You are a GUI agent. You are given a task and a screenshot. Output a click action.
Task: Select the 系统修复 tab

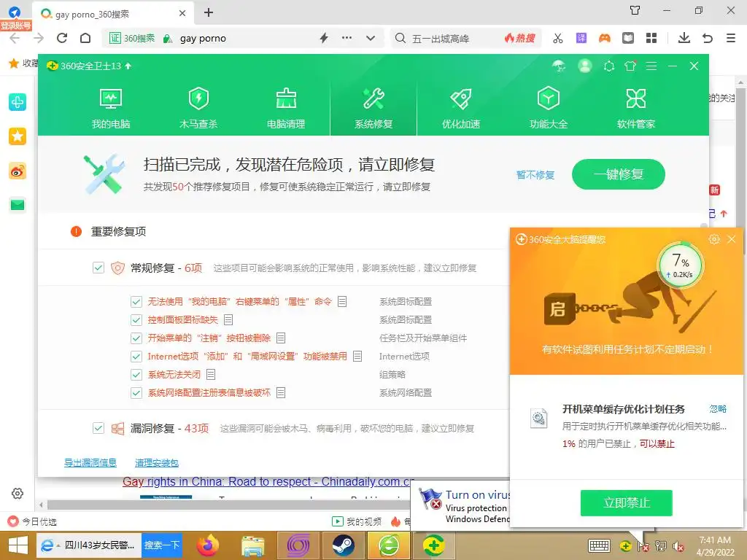[x=373, y=109]
